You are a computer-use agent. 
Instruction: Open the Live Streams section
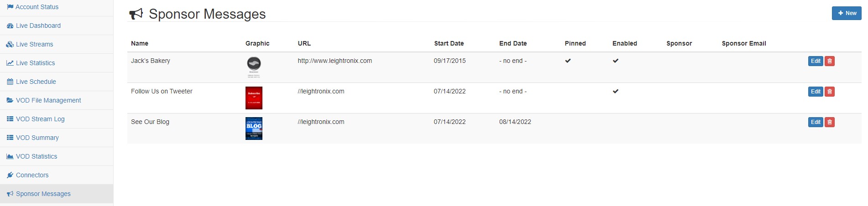point(34,44)
